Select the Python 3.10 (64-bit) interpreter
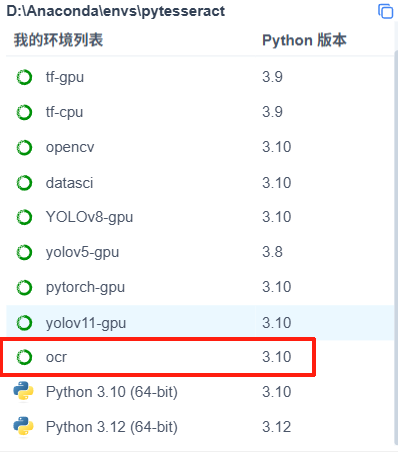The width and height of the screenshot is (398, 452). pyautogui.click(x=200, y=392)
